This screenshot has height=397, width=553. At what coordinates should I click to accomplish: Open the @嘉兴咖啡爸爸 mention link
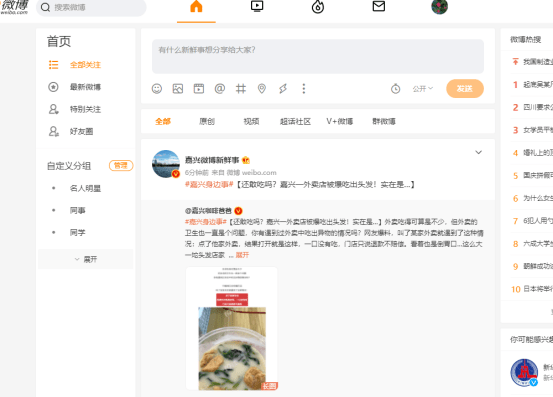point(208,211)
